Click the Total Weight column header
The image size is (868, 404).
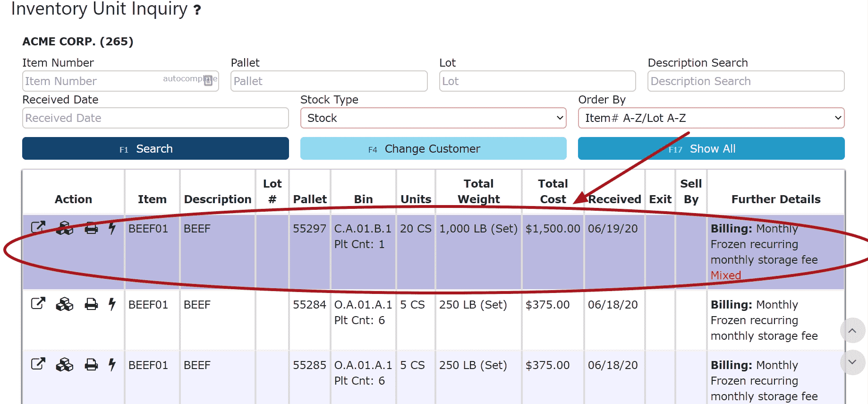pos(478,191)
